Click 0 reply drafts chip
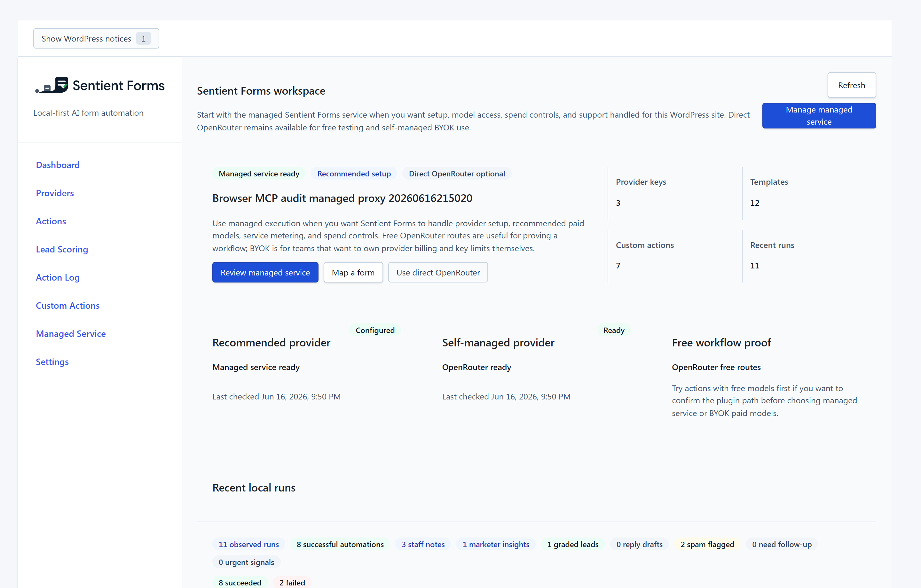Viewport: 921px width, 588px height. coord(639,545)
